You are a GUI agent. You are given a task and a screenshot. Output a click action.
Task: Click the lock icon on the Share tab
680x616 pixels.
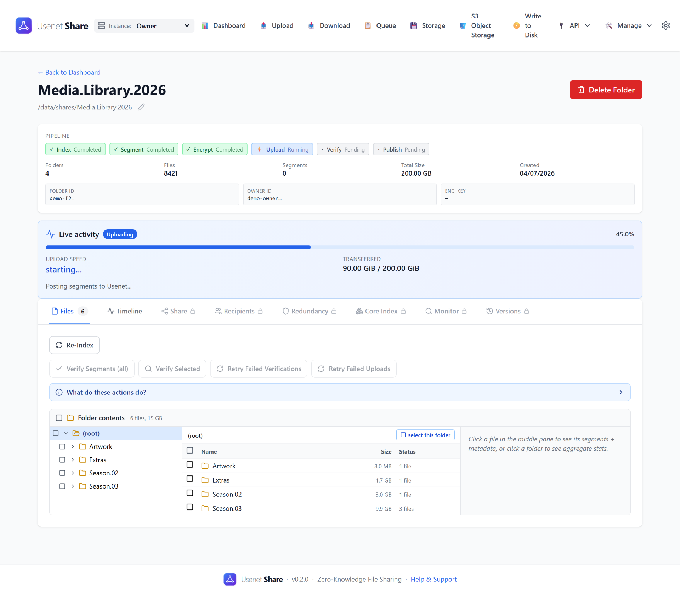click(193, 311)
